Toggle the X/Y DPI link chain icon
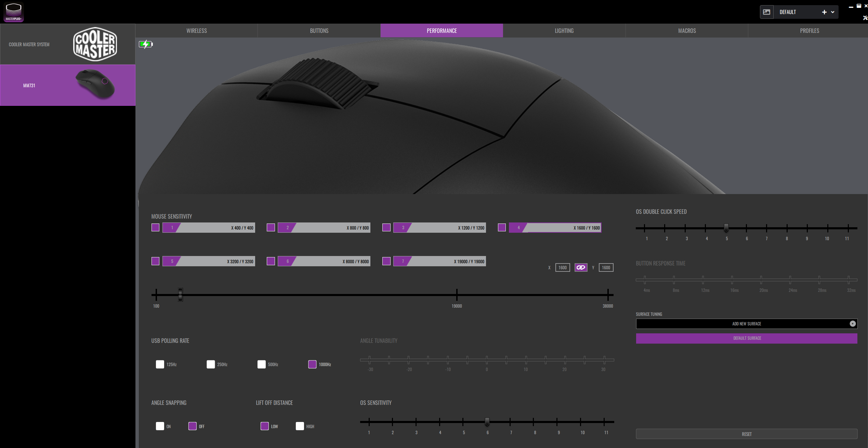 coord(581,268)
